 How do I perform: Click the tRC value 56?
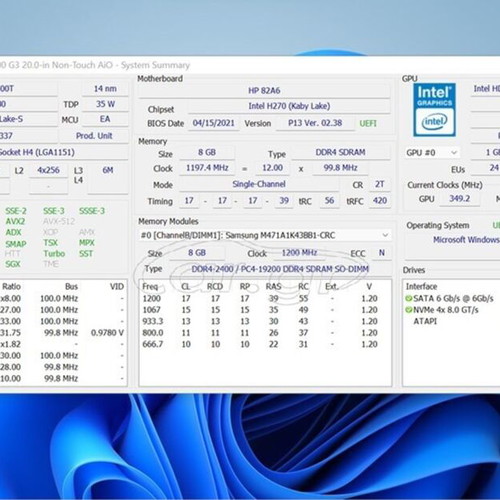pyautogui.click(x=329, y=200)
